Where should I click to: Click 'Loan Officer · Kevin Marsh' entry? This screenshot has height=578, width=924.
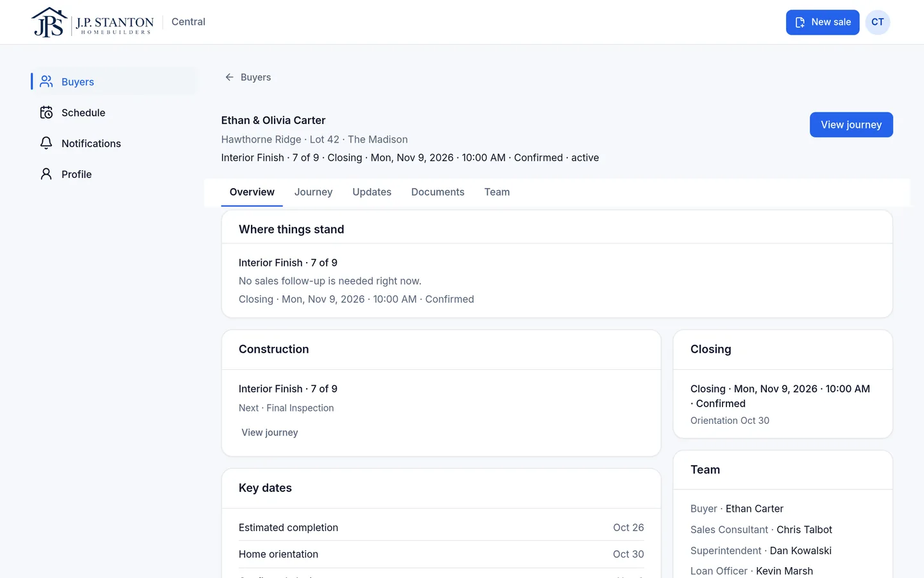coord(751,571)
